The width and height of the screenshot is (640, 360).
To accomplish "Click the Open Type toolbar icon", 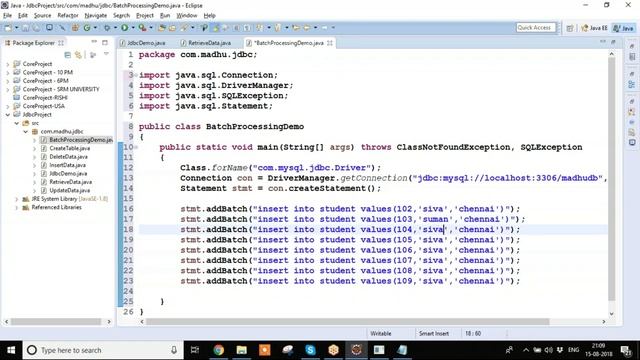I will [x=162, y=28].
